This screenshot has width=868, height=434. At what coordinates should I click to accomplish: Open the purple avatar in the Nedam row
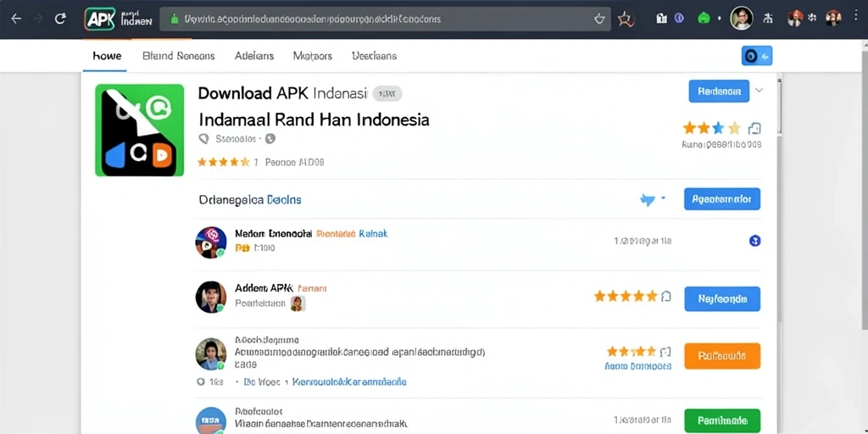211,242
